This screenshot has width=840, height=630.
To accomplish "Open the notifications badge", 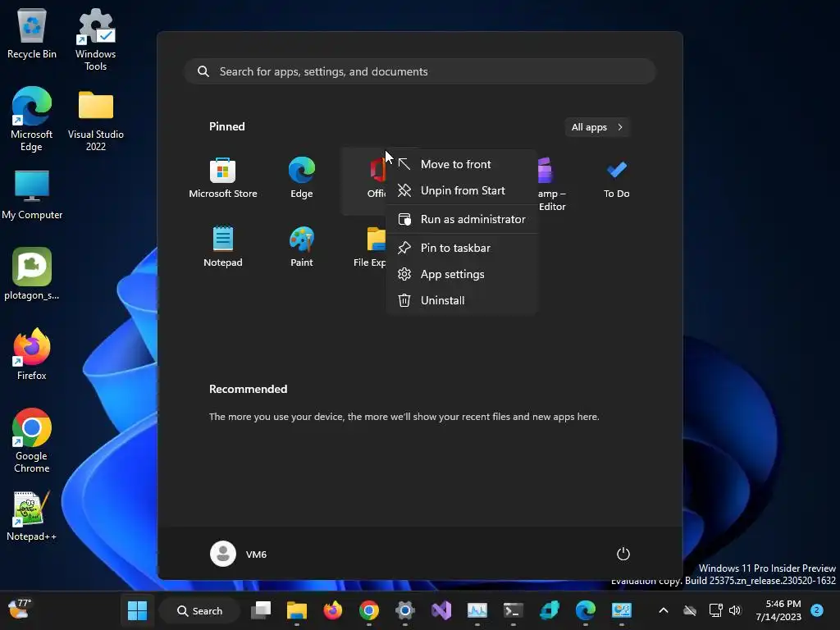I will click(x=817, y=610).
